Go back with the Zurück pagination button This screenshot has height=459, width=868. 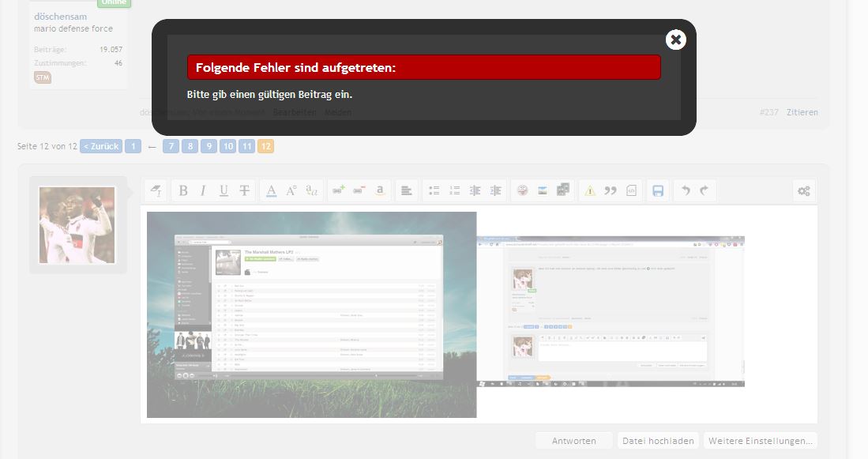(x=101, y=146)
